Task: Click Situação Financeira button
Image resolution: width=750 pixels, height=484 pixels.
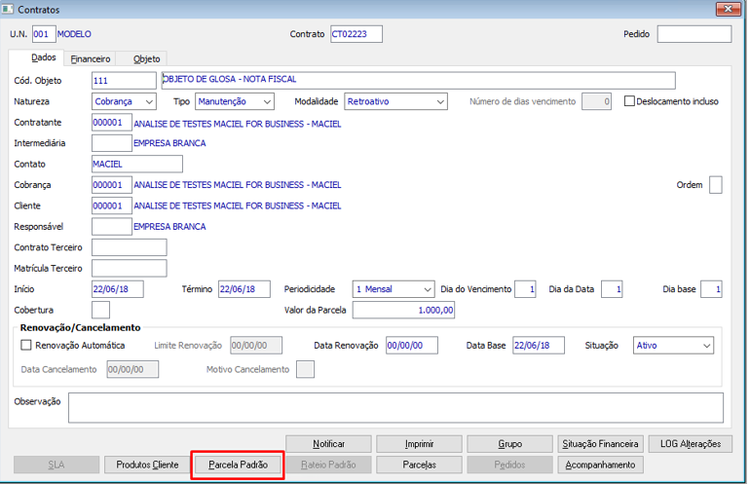Action: click(x=600, y=444)
